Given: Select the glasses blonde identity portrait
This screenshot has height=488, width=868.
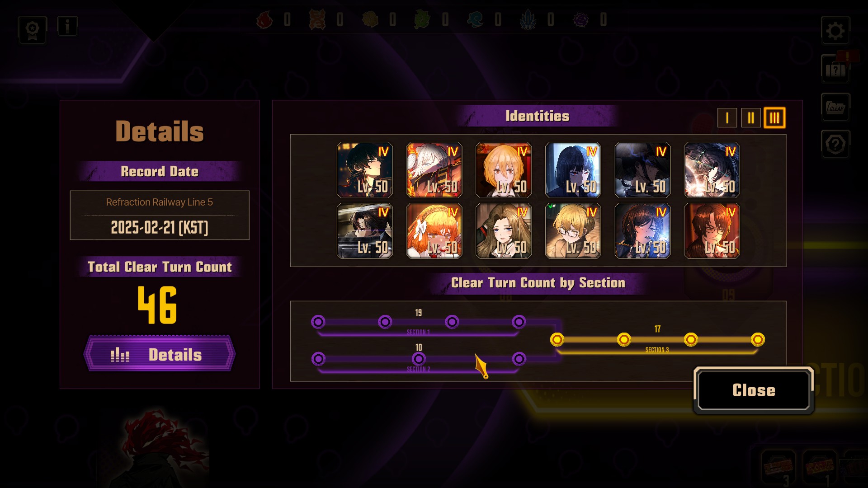Looking at the screenshot, I should coord(573,230).
